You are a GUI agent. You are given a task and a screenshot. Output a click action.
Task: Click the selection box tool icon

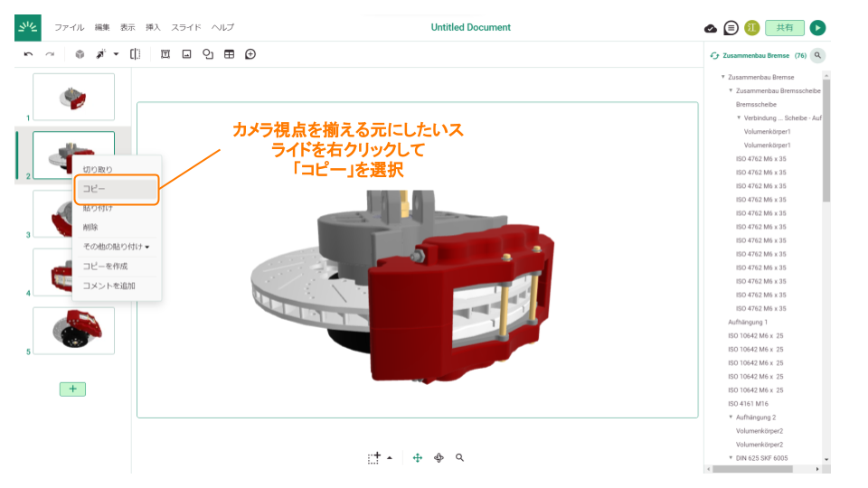tap(374, 457)
